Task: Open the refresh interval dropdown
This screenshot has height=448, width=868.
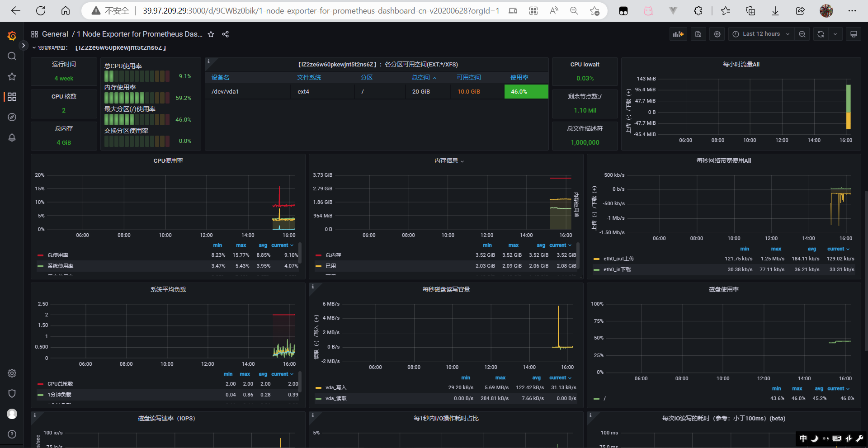Action: pyautogui.click(x=835, y=34)
